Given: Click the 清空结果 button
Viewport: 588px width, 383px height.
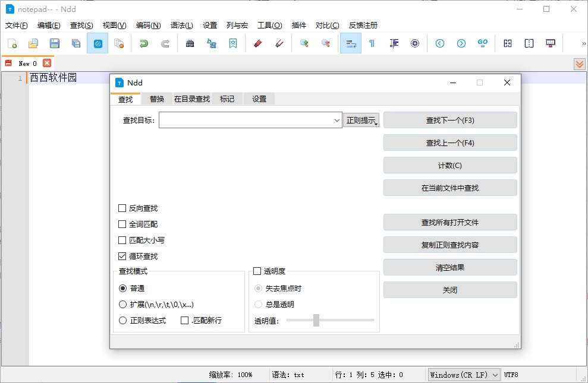Looking at the screenshot, I should pyautogui.click(x=450, y=268).
